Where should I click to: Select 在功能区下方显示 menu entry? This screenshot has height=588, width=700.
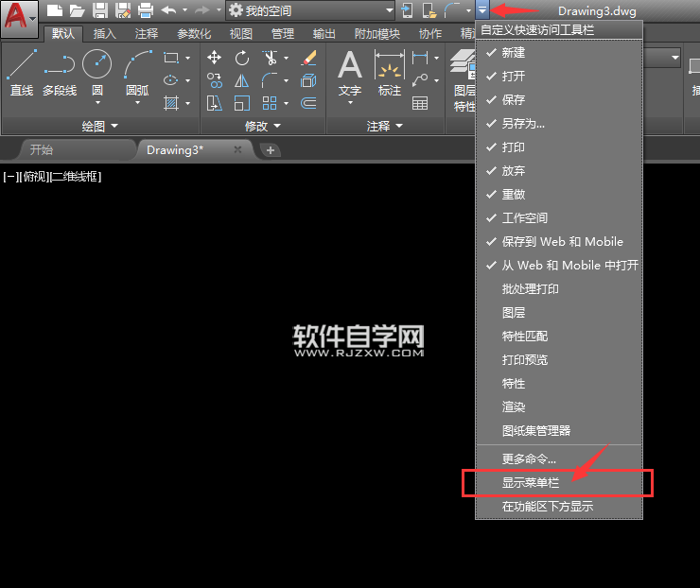[x=559, y=507]
